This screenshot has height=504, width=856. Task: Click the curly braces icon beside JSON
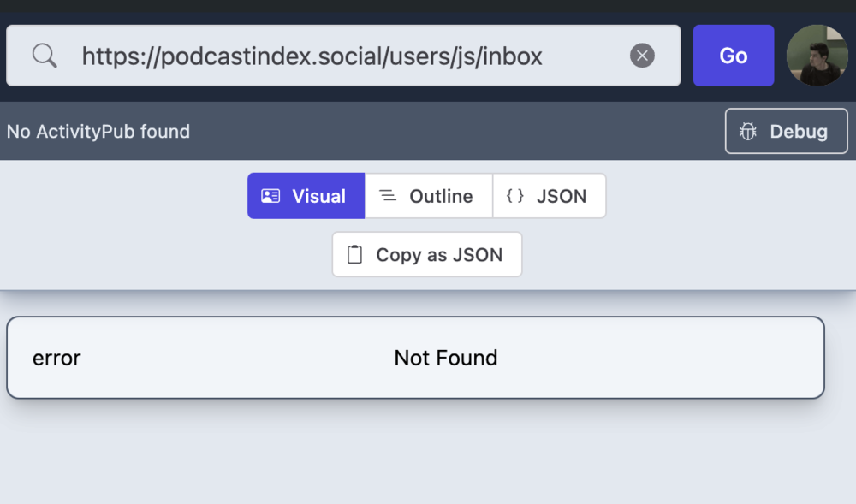515,196
